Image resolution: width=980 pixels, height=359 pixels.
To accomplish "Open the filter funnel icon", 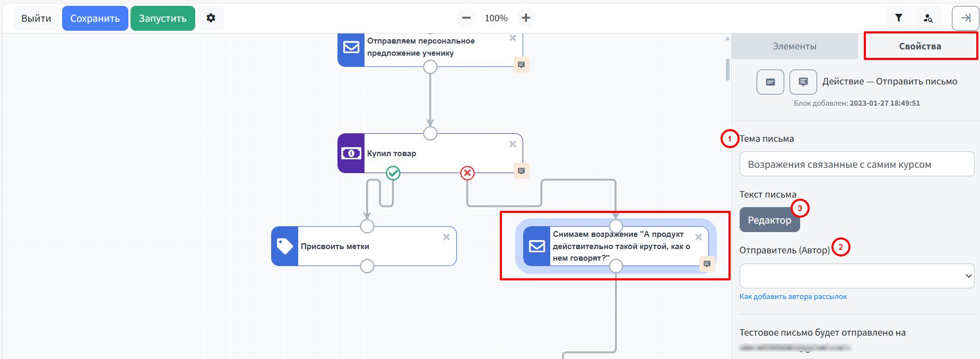I will click(899, 18).
